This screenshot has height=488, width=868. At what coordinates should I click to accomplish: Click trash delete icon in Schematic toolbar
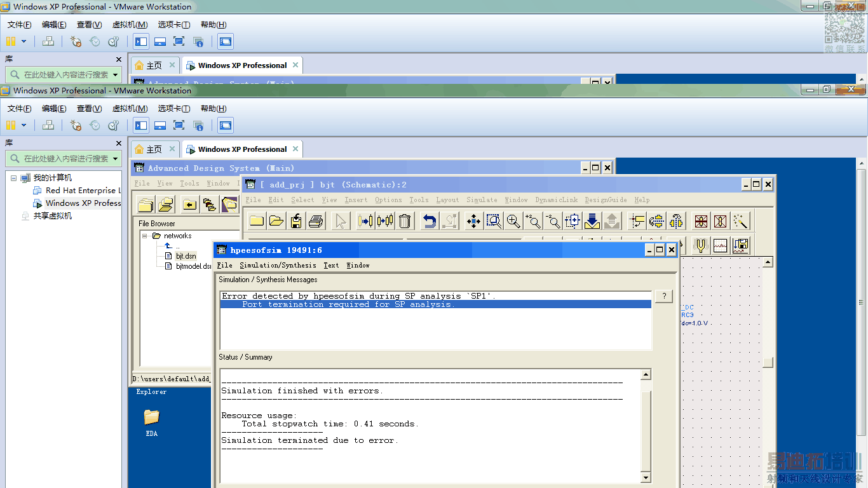point(405,221)
